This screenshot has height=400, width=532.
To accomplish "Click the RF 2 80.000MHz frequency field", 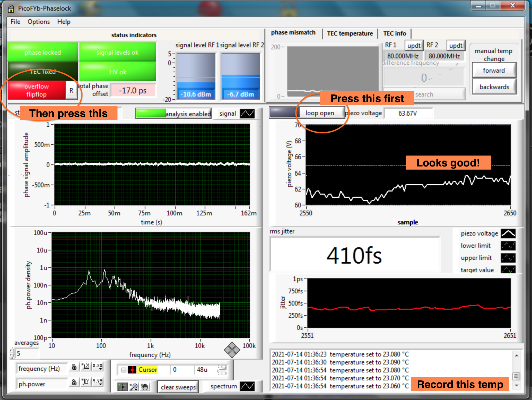I will (x=444, y=56).
